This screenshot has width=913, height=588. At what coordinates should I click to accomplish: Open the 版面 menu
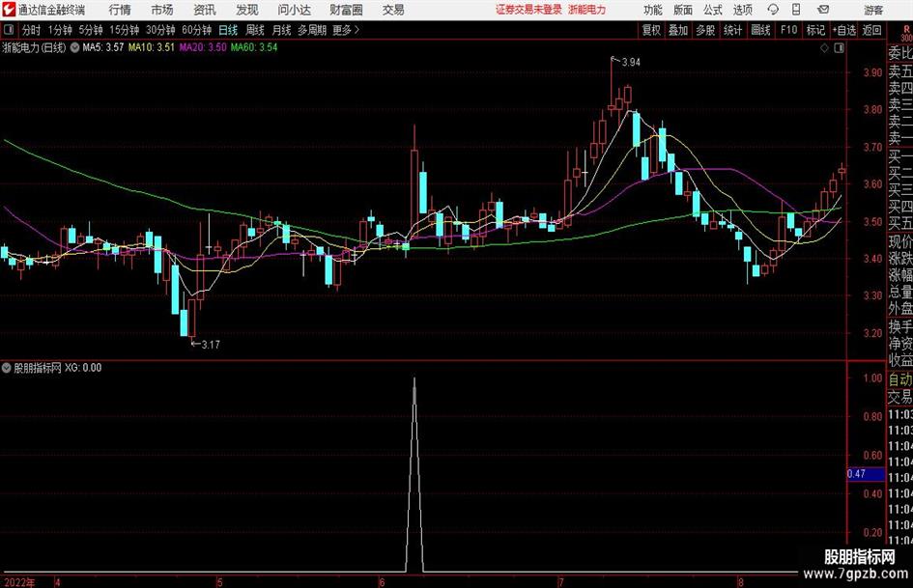[x=682, y=10]
